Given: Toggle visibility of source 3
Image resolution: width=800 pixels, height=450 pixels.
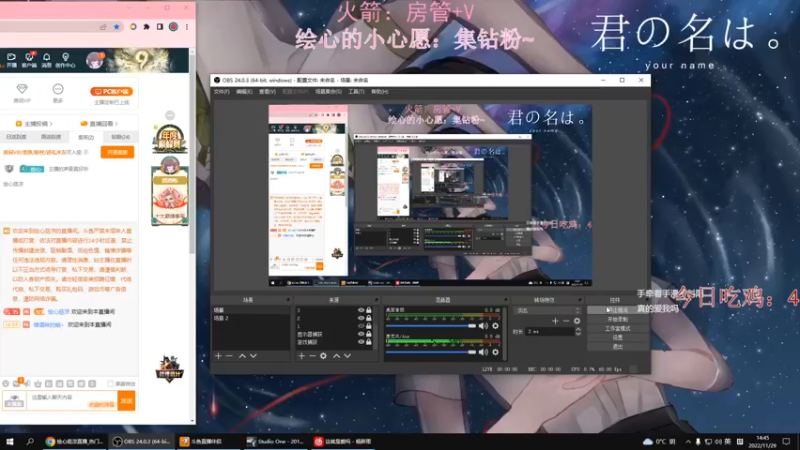Looking at the screenshot, I should click(x=361, y=310).
